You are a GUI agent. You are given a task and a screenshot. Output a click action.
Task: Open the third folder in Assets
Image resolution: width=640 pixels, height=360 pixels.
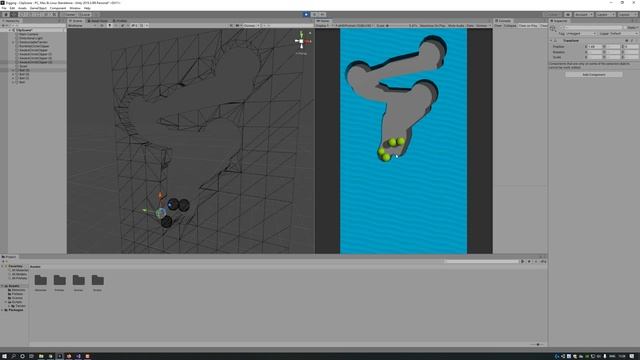point(78,280)
